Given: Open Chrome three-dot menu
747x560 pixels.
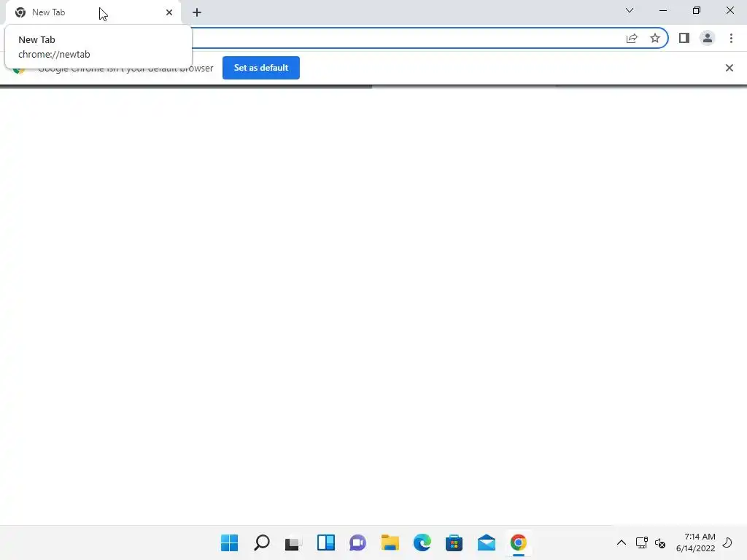Looking at the screenshot, I should coord(731,38).
